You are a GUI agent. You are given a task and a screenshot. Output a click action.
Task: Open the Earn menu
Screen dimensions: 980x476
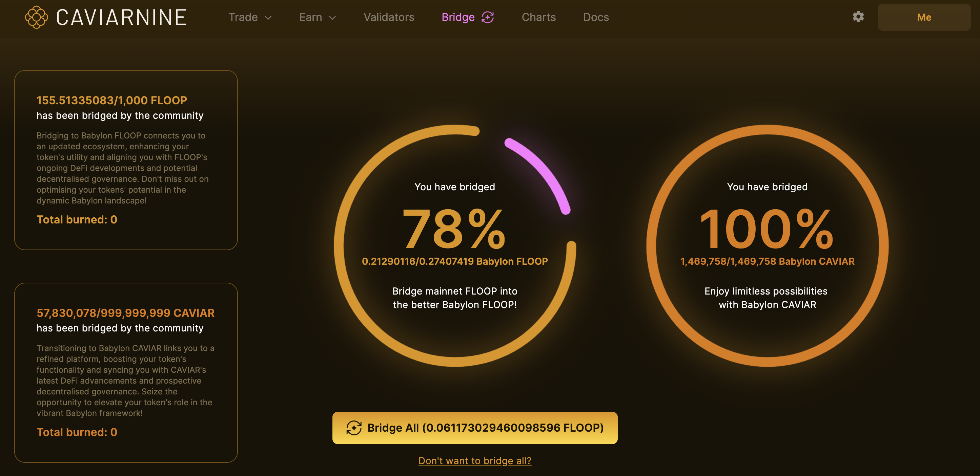310,17
